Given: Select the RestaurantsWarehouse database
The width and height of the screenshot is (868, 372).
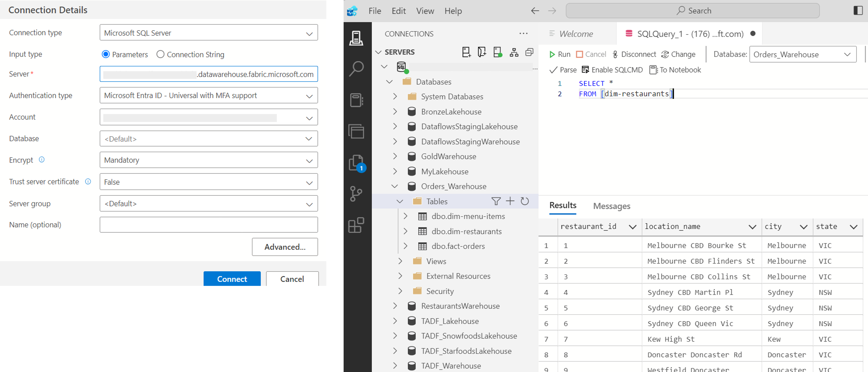Looking at the screenshot, I should tap(460, 306).
